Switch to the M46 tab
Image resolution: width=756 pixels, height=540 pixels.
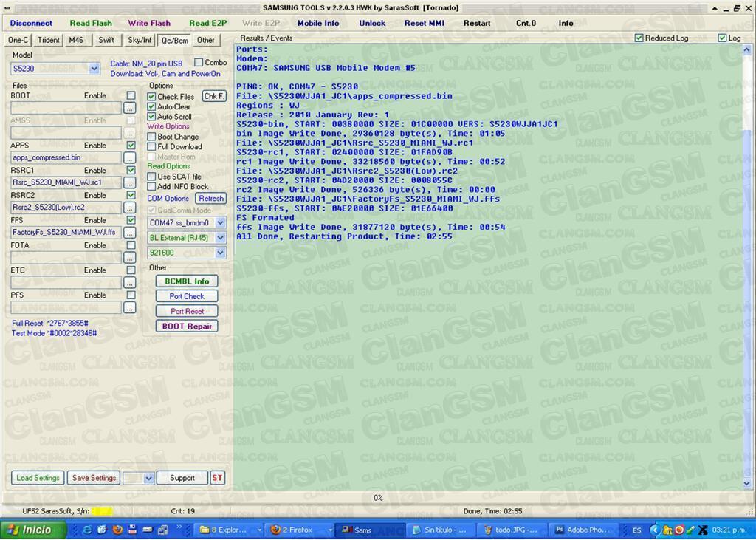[76, 40]
